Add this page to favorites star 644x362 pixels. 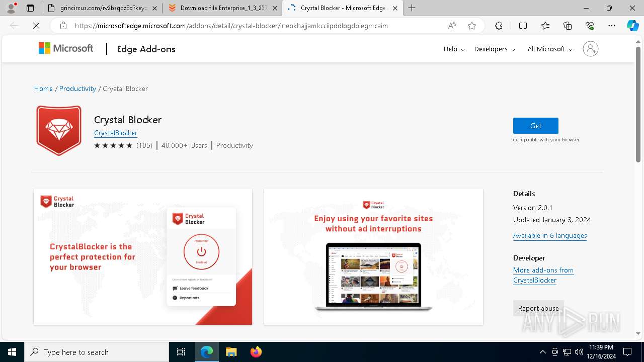472,26
